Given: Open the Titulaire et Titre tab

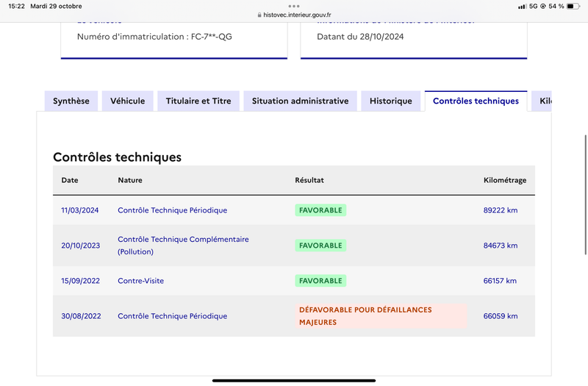Looking at the screenshot, I should pyautogui.click(x=198, y=101).
